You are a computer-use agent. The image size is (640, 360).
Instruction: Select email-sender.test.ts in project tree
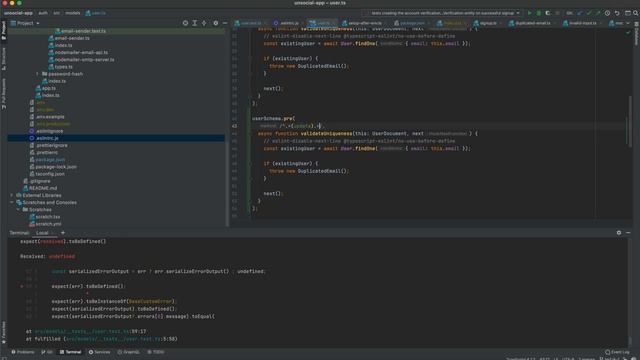83,31
